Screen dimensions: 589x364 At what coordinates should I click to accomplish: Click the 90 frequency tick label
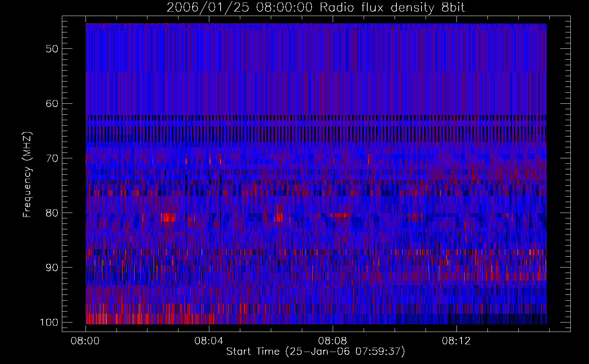tap(52, 268)
